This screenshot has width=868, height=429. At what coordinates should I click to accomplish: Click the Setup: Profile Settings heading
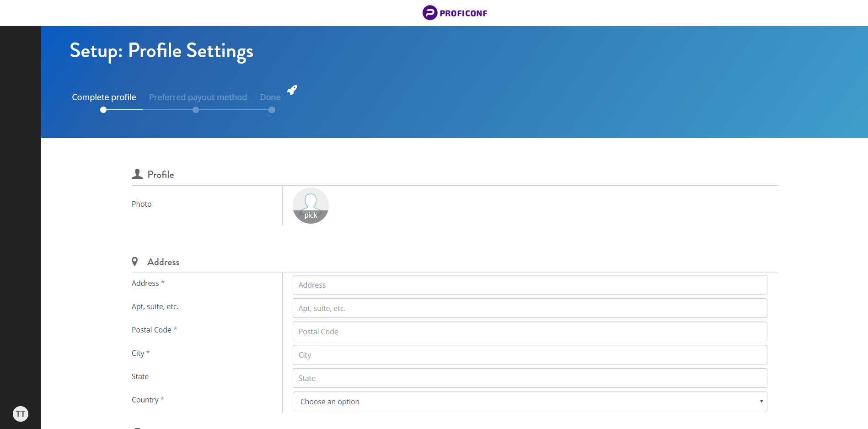click(x=161, y=51)
